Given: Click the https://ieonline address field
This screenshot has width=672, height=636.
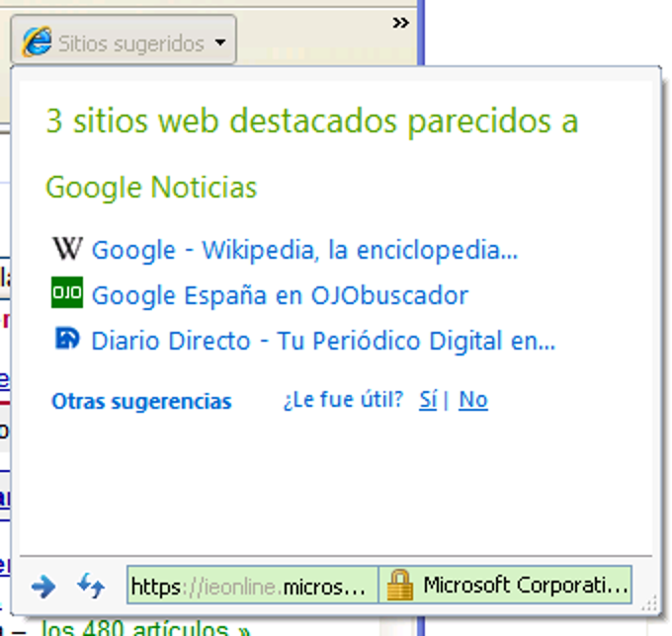Looking at the screenshot, I should point(252,586).
